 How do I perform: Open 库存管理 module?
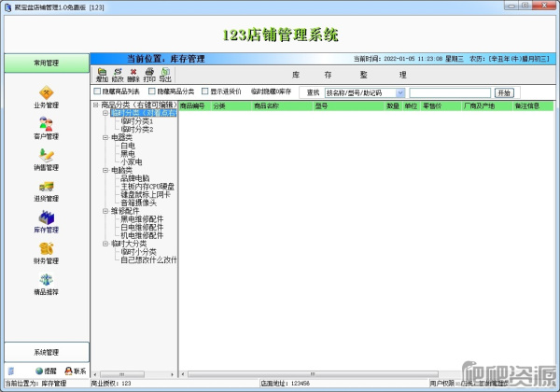[x=46, y=222]
